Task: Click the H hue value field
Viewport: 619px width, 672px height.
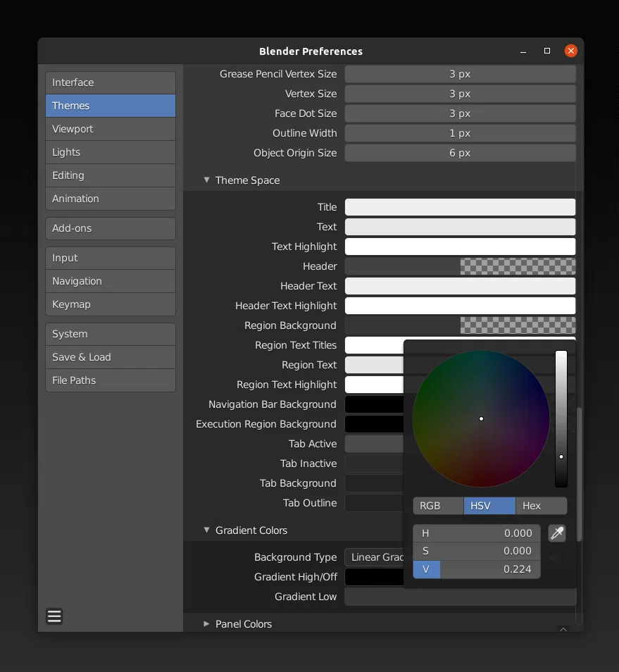Action: [x=476, y=533]
